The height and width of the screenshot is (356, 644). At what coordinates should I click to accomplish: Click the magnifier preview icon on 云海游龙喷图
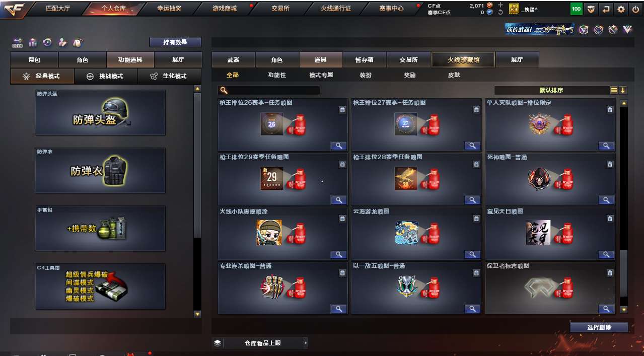pyautogui.click(x=472, y=254)
